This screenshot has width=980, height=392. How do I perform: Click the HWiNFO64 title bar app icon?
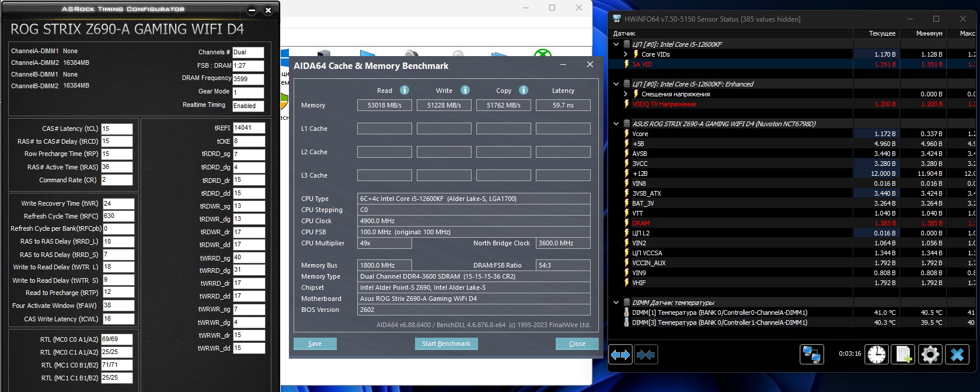[x=616, y=19]
